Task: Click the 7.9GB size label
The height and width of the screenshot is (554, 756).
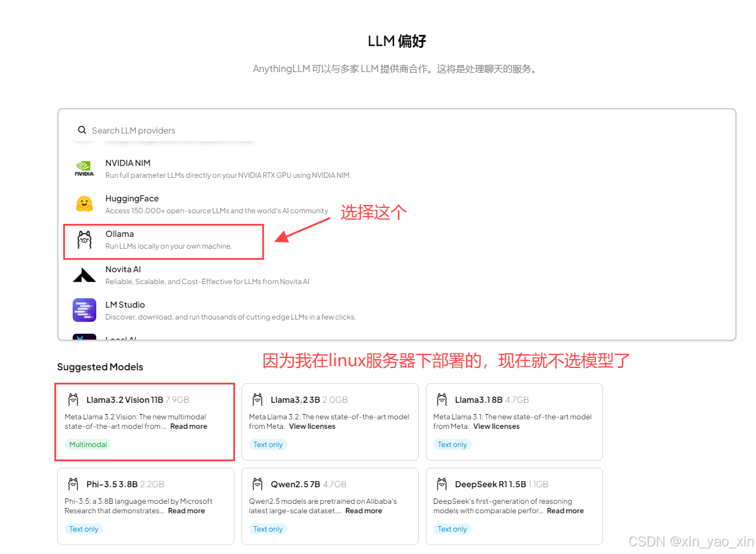Action: [x=177, y=400]
